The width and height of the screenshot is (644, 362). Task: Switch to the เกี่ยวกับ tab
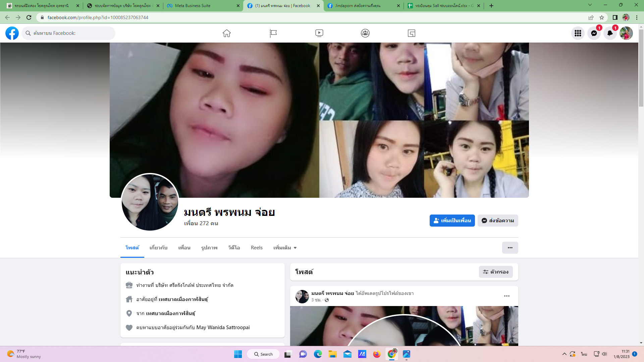(158, 248)
